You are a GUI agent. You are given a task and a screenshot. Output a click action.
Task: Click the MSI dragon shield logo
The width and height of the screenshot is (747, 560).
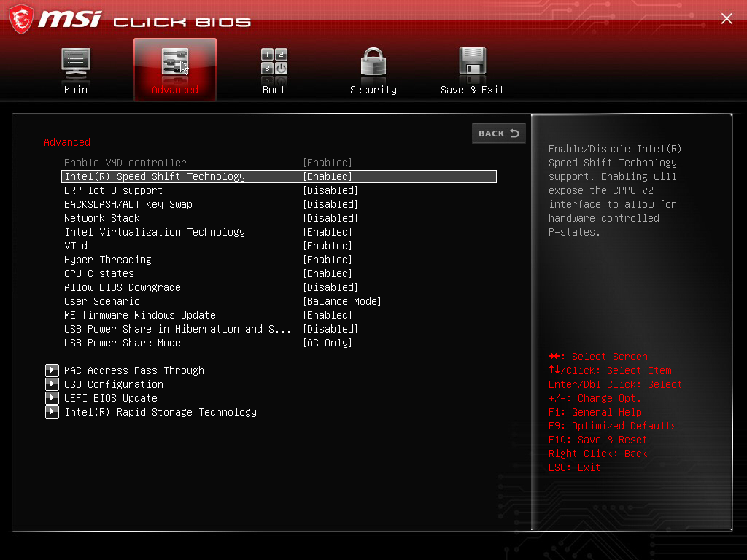(21, 20)
